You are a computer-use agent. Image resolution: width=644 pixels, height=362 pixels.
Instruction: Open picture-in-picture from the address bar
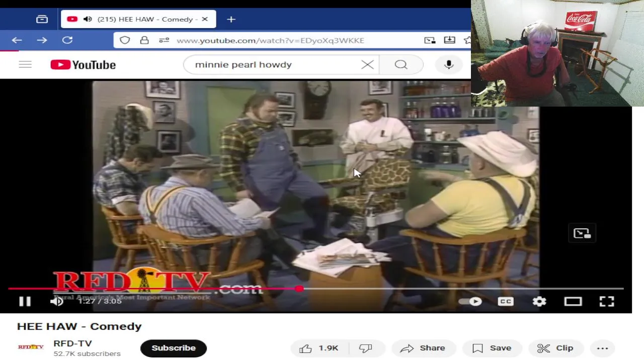[x=430, y=40]
